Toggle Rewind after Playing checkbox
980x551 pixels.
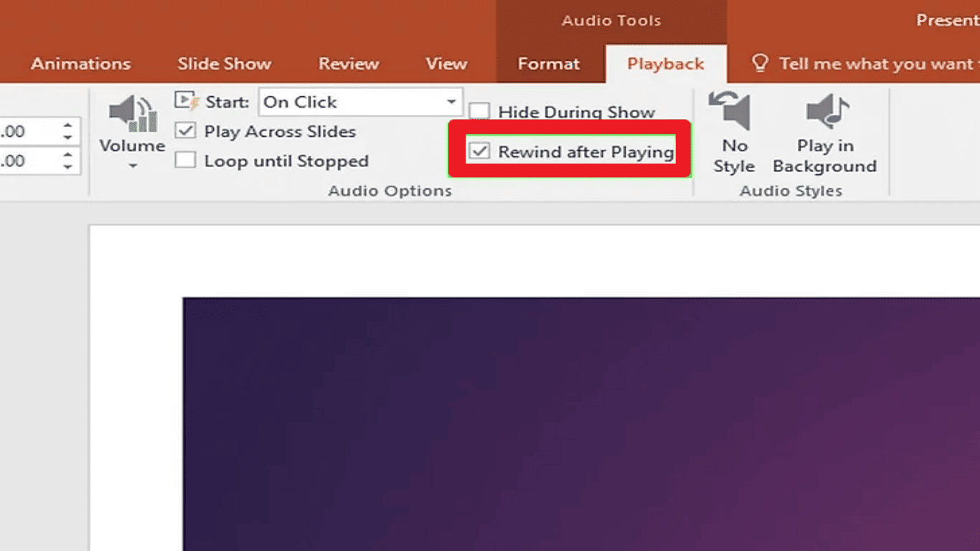[479, 151]
